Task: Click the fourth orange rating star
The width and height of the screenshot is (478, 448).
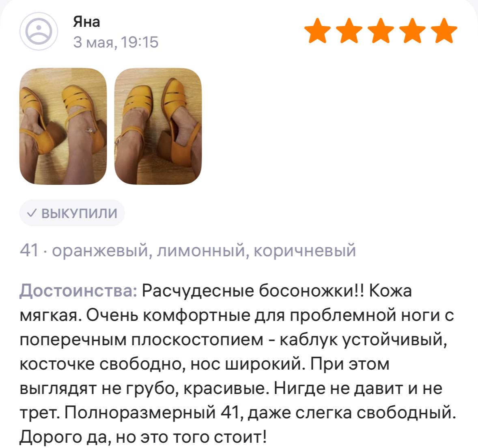Action: [x=412, y=30]
